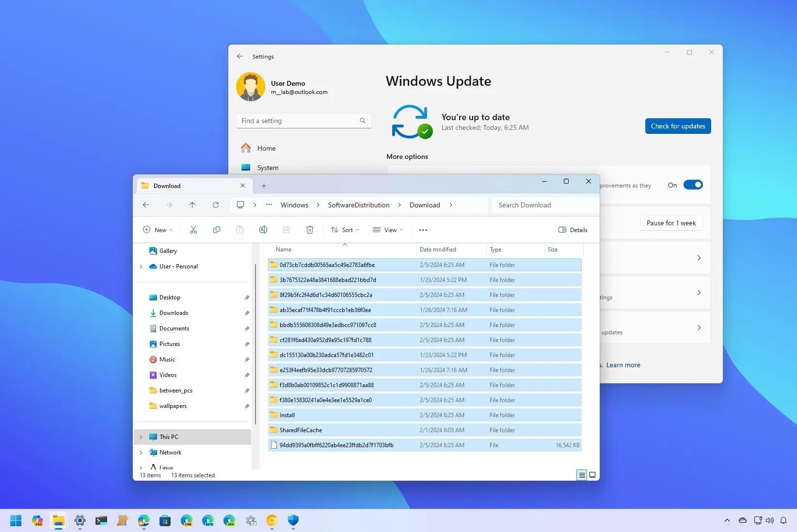Screen dimensions: 797x532
Task: Click the chevron after Download in address bar
Action: coord(451,205)
